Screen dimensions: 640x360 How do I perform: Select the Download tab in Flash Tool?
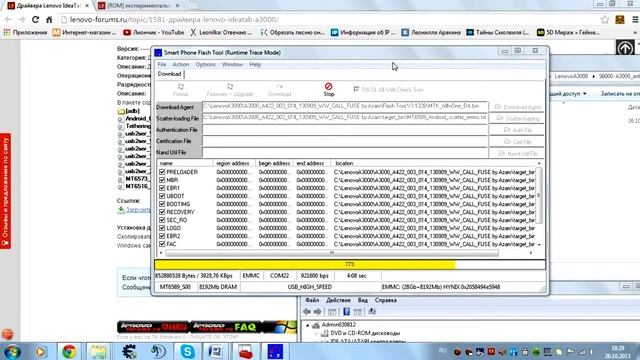coord(169,74)
